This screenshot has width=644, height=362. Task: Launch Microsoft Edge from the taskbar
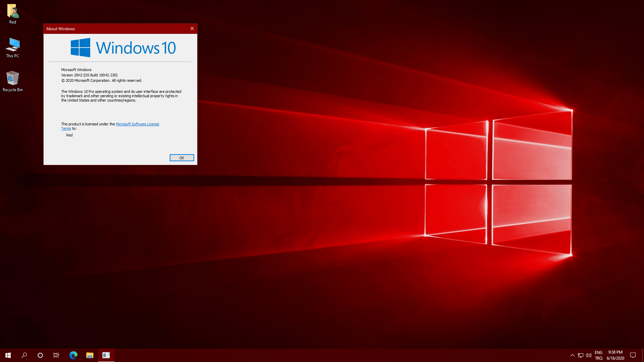coord(73,355)
